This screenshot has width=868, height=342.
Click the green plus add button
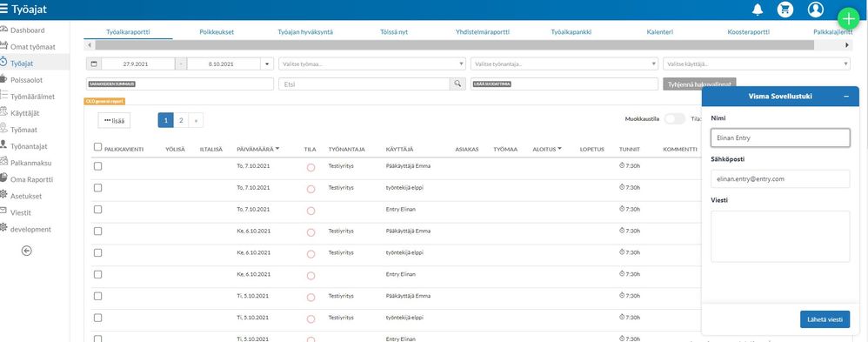[x=848, y=19]
